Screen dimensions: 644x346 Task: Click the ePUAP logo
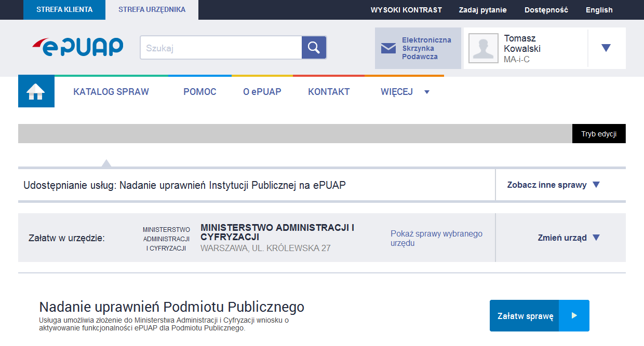(78, 47)
